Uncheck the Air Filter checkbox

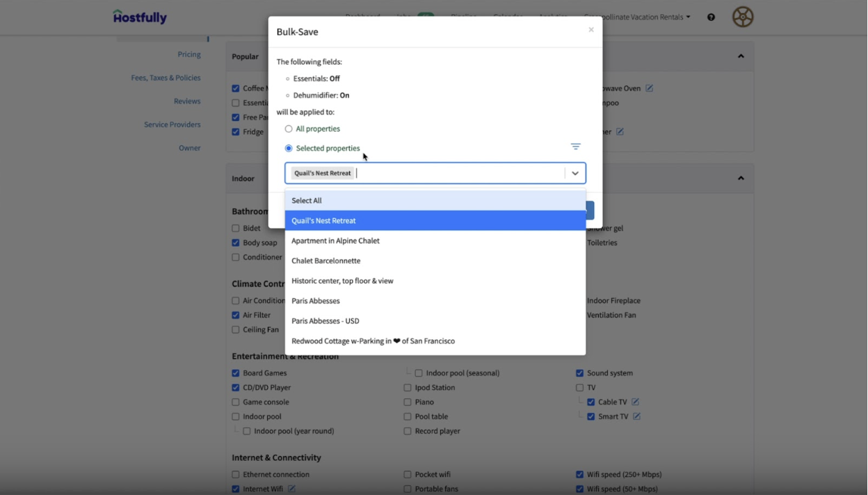point(236,315)
